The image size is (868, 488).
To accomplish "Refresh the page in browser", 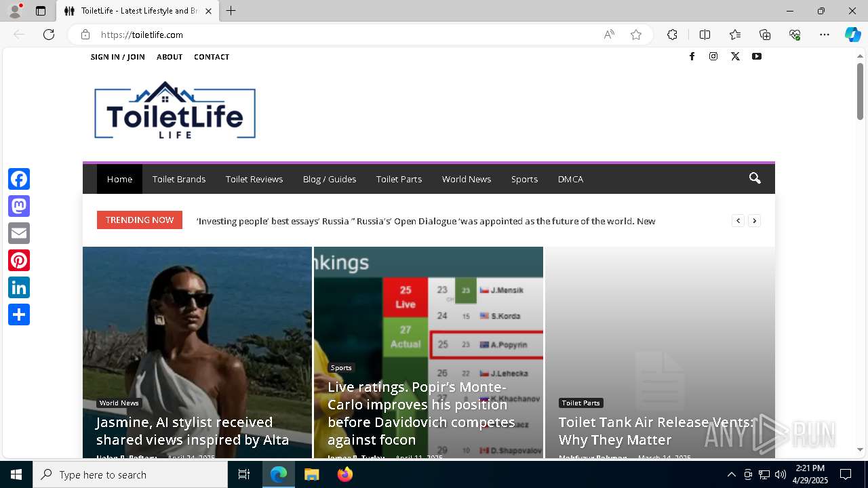I will pyautogui.click(x=49, y=35).
